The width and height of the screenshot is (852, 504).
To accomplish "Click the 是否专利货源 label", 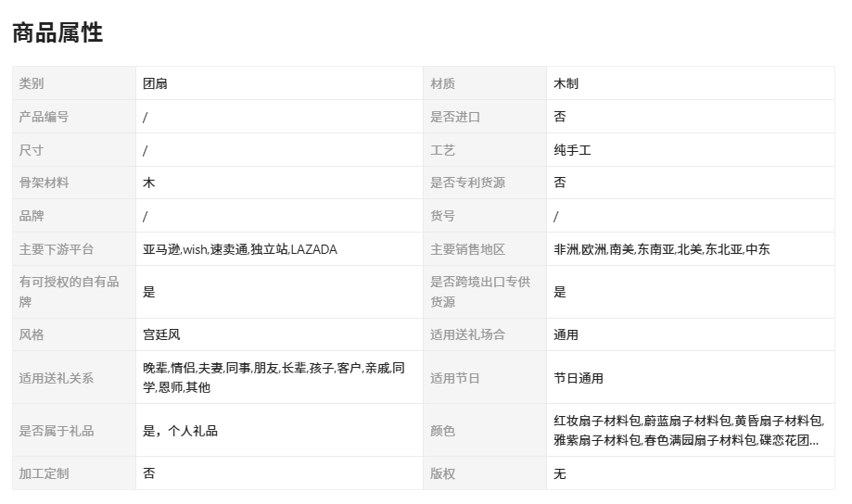I will (467, 183).
